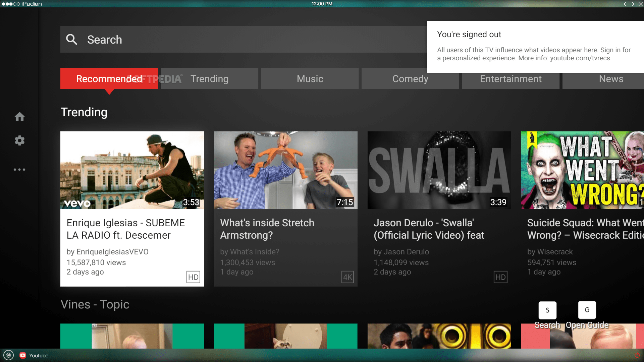
Task: Click title 'Jason Derulo - Swalla'
Action: [x=429, y=229]
